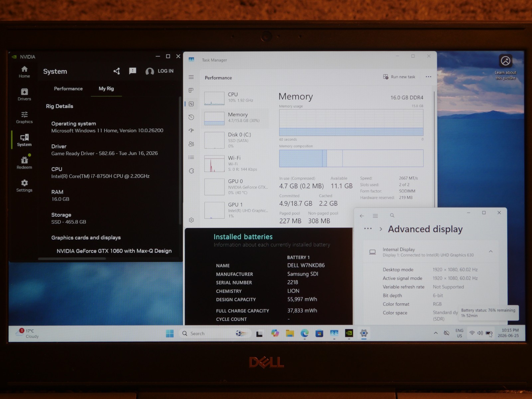Open the Users page in Task Manager

[191, 144]
